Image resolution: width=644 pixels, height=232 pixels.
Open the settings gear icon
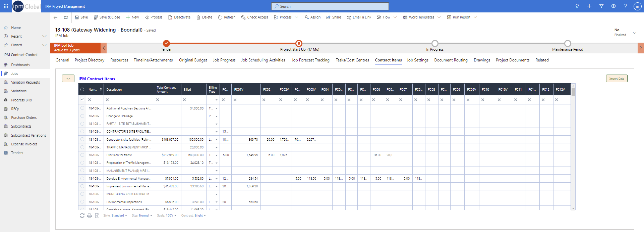tap(613, 6)
